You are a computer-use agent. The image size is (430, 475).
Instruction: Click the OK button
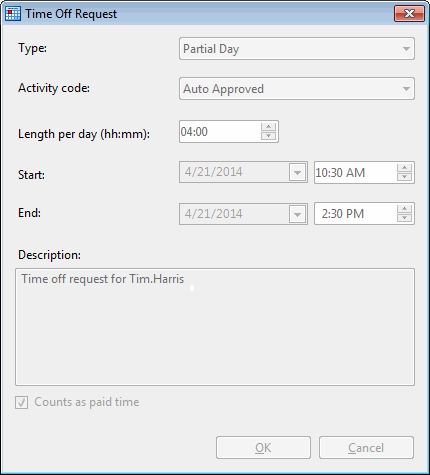[x=263, y=448]
